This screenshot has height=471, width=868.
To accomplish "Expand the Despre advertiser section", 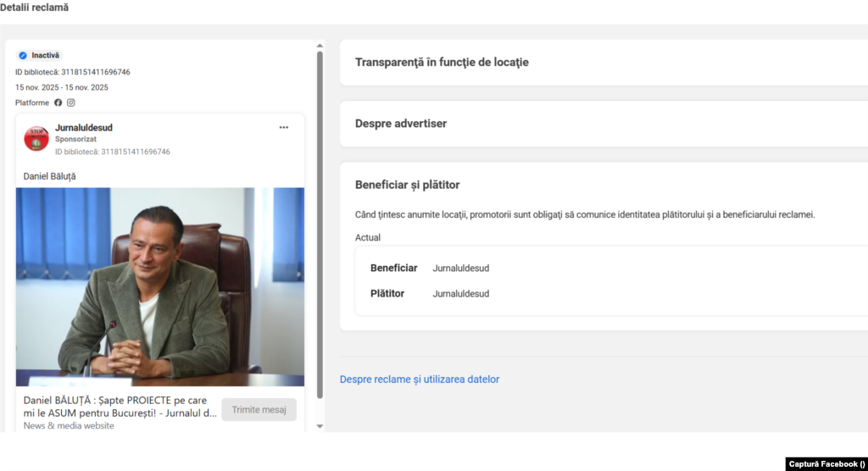I will (400, 124).
